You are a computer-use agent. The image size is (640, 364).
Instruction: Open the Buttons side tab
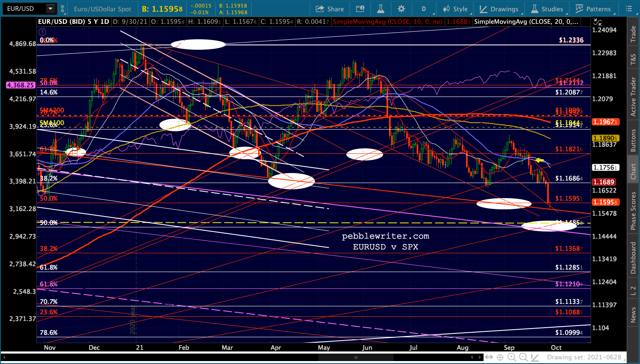tap(633, 140)
